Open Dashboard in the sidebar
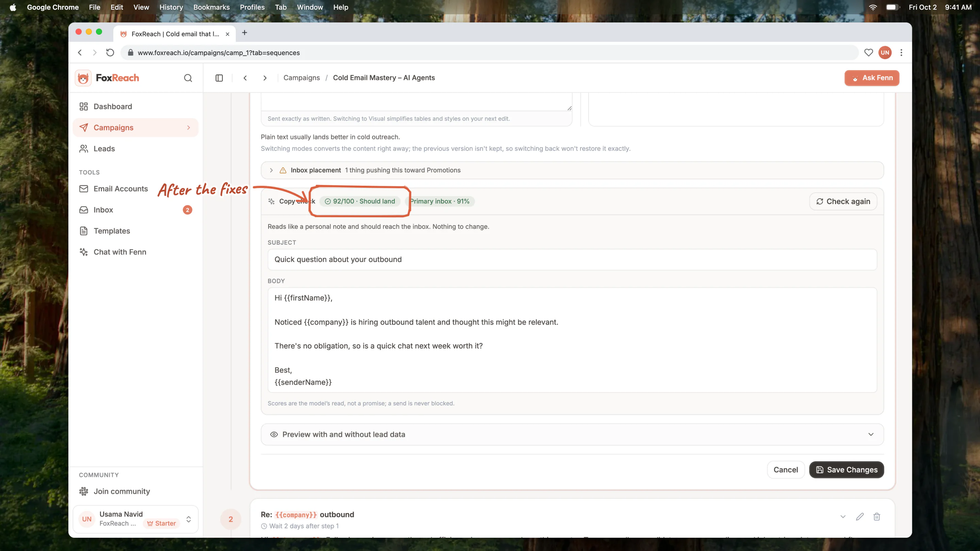 [x=135, y=106]
